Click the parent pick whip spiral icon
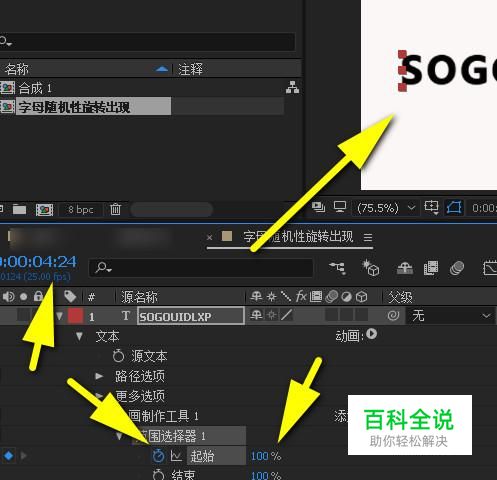This screenshot has width=497, height=480. [393, 315]
